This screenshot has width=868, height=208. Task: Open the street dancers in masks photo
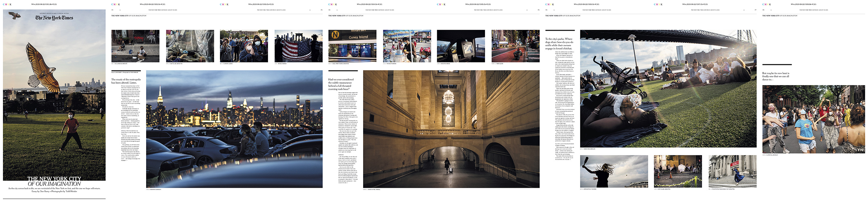point(814,119)
